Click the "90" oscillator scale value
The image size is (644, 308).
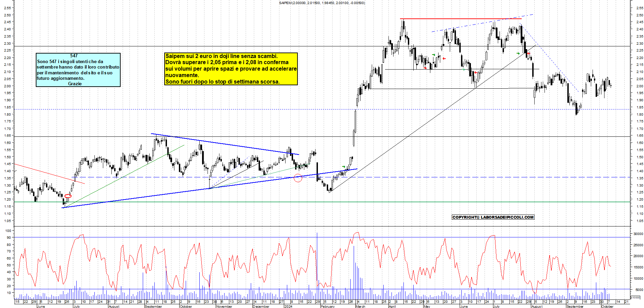point(9,237)
